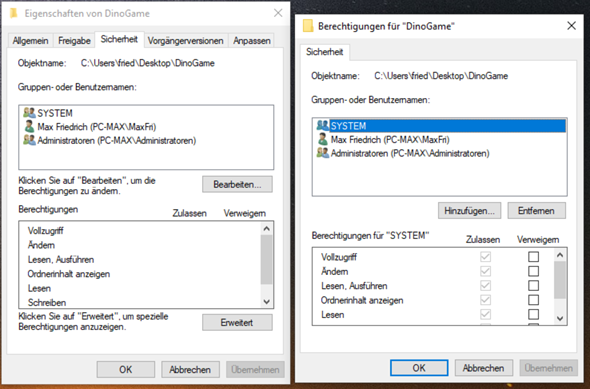Click the Bearbeiten... button
The height and width of the screenshot is (389, 590).
(237, 184)
